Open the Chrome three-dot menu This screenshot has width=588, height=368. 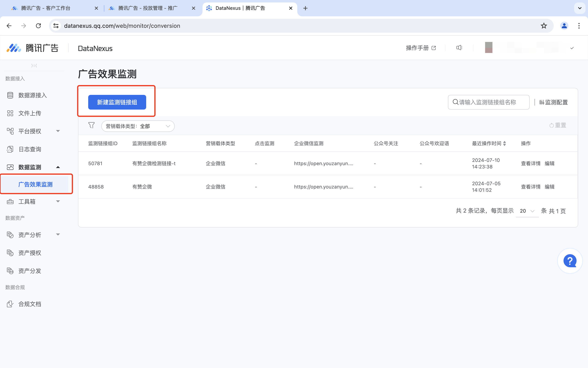point(579,26)
